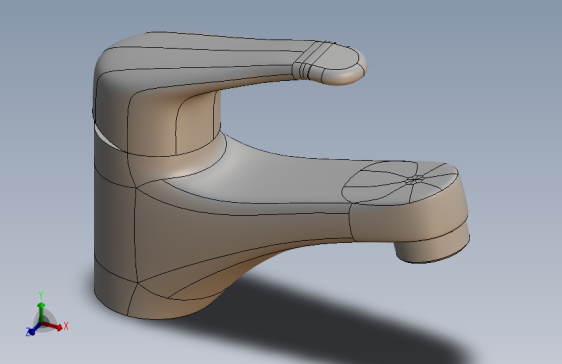Select the faucet handle lever tip

[338, 65]
